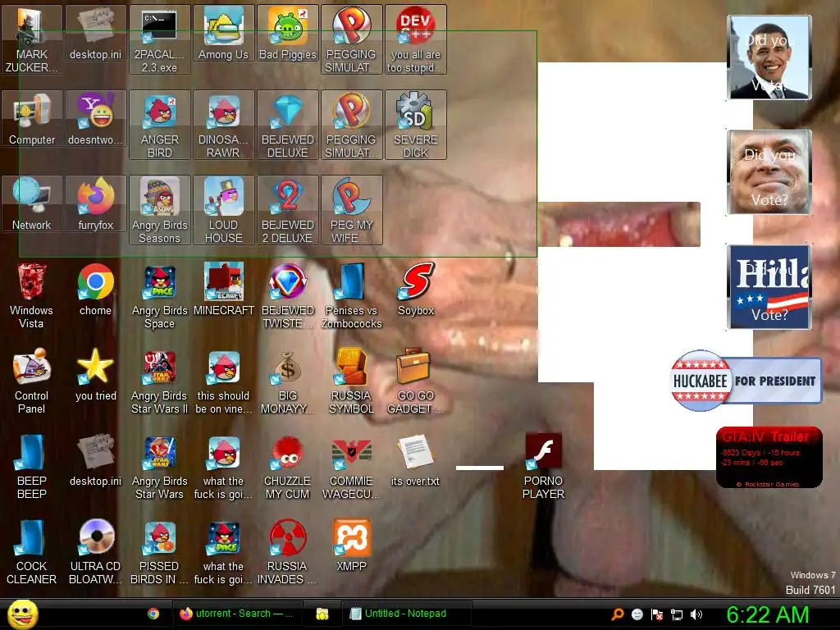
Task: Select the Dev-C++ 'you all are too stupid' icon
Action: click(x=416, y=39)
